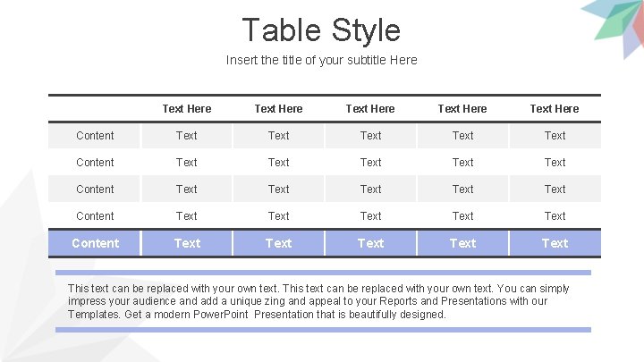The image size is (644, 362).
Task: Select the blue bar above the paragraph
Action: [323, 273]
